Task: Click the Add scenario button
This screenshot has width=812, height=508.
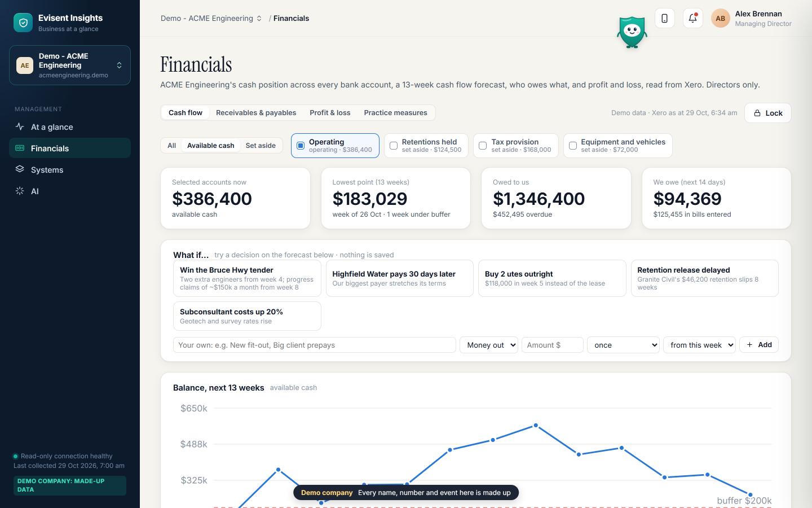Action: (x=759, y=345)
